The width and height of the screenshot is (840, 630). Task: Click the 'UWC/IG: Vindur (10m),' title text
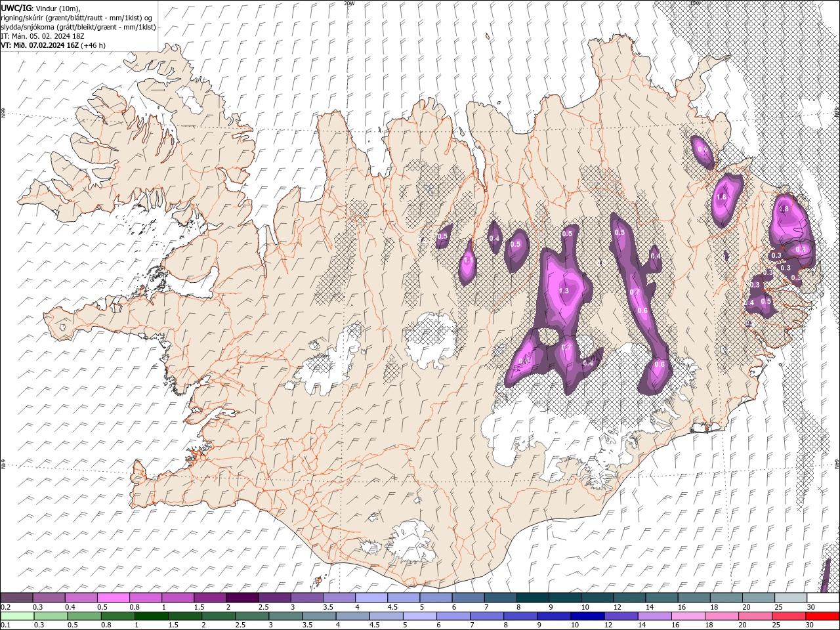coord(40,8)
